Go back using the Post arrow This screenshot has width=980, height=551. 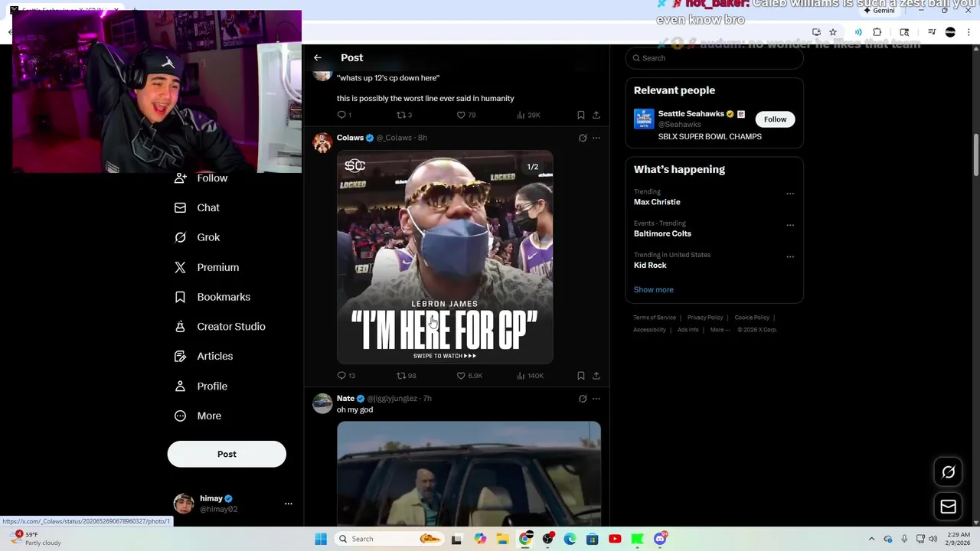click(x=318, y=57)
